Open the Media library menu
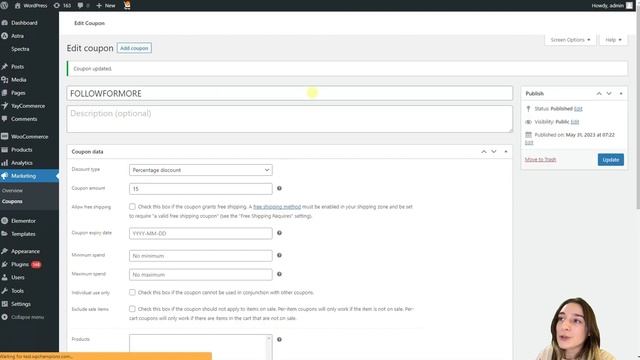 coord(18,80)
